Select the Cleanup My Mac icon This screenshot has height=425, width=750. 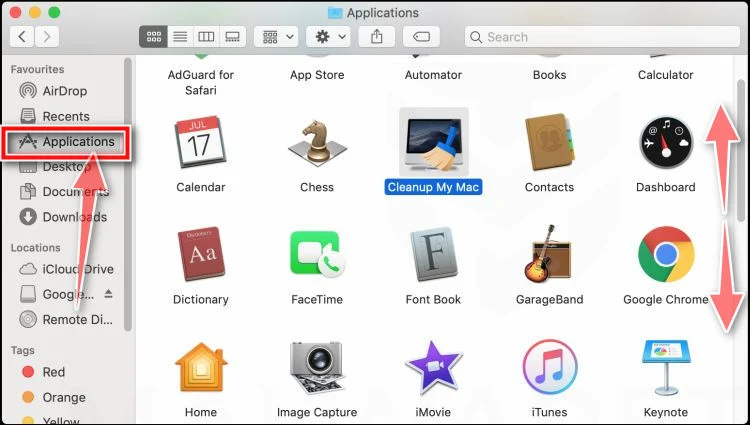coord(433,142)
